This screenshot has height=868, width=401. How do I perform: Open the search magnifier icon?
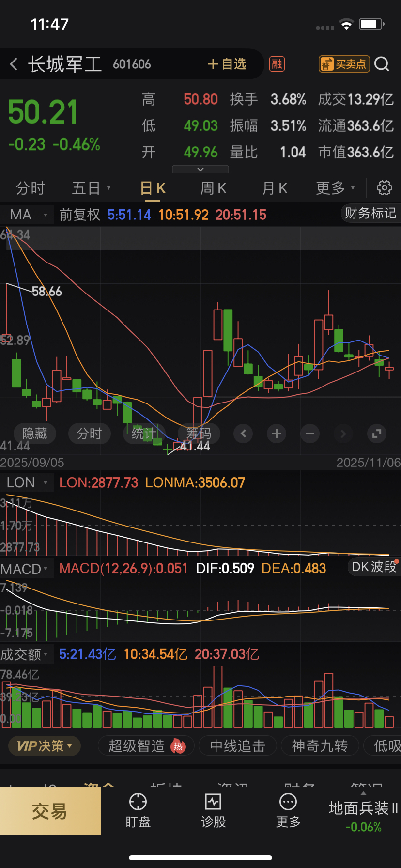[382, 64]
